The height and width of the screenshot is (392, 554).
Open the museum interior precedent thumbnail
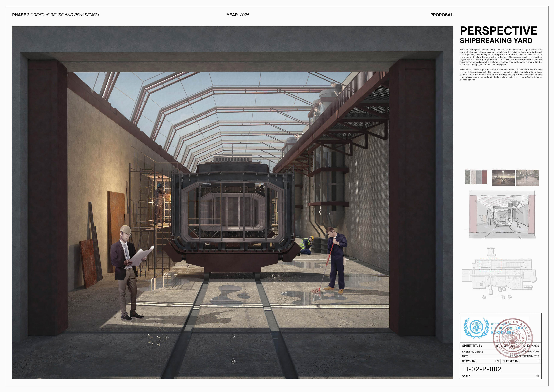[x=503, y=178]
